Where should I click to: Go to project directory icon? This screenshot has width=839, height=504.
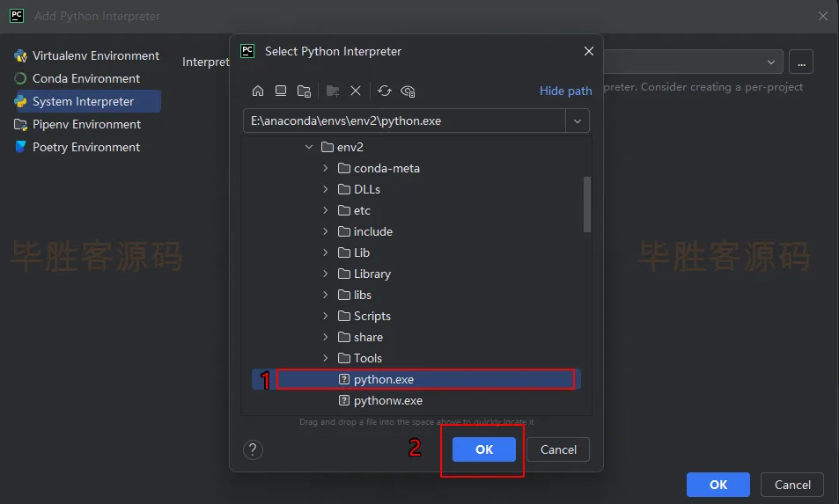pyautogui.click(x=304, y=91)
